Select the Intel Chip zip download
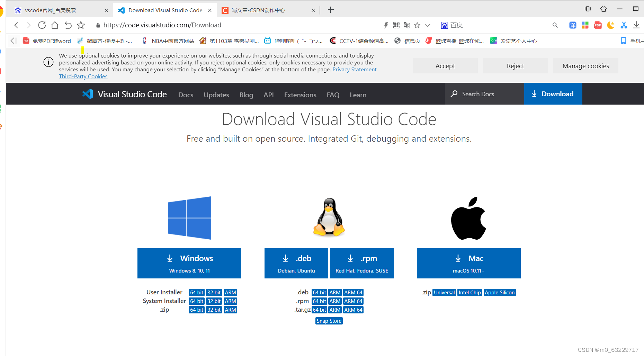 coord(469,293)
